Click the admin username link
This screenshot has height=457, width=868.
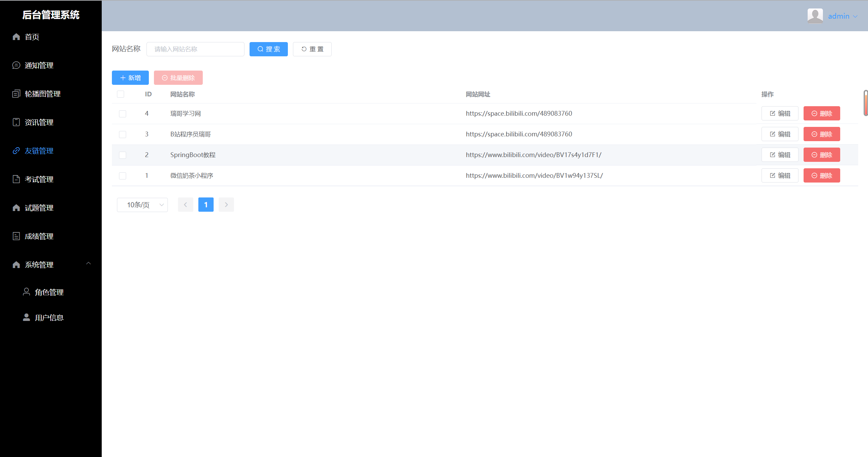click(839, 16)
